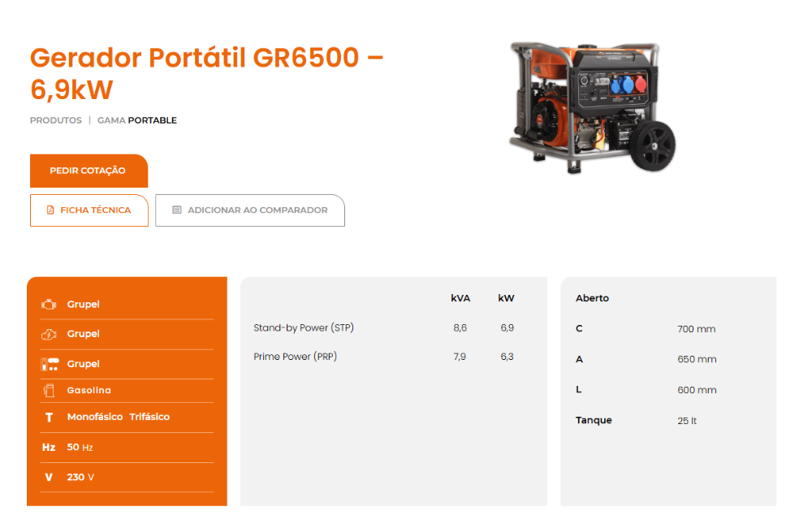Click the alternator icon with lightning bolt
Image resolution: width=812 pixels, height=524 pixels.
[48, 334]
